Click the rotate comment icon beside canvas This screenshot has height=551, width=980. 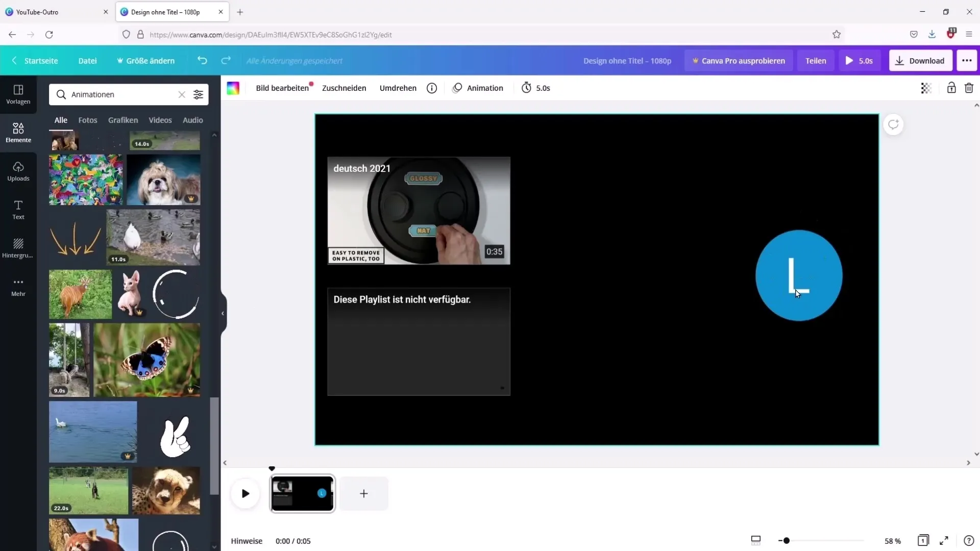pos(893,124)
